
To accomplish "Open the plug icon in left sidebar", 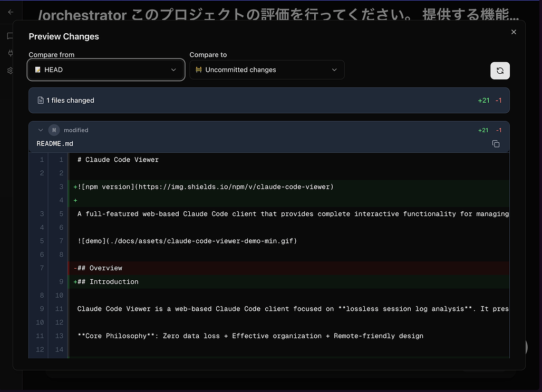I will (9, 53).
